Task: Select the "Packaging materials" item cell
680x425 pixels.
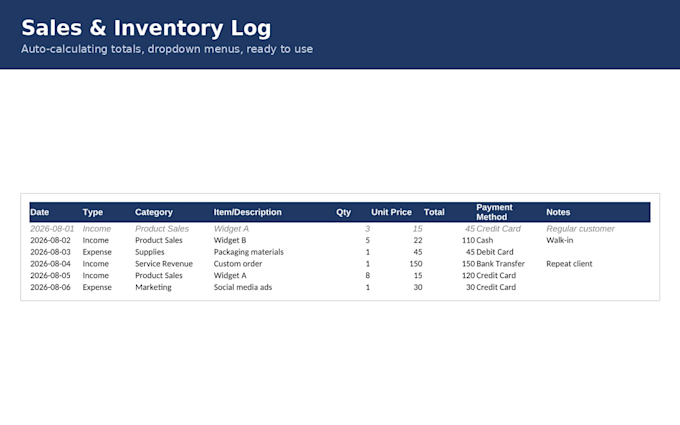Action: [248, 252]
